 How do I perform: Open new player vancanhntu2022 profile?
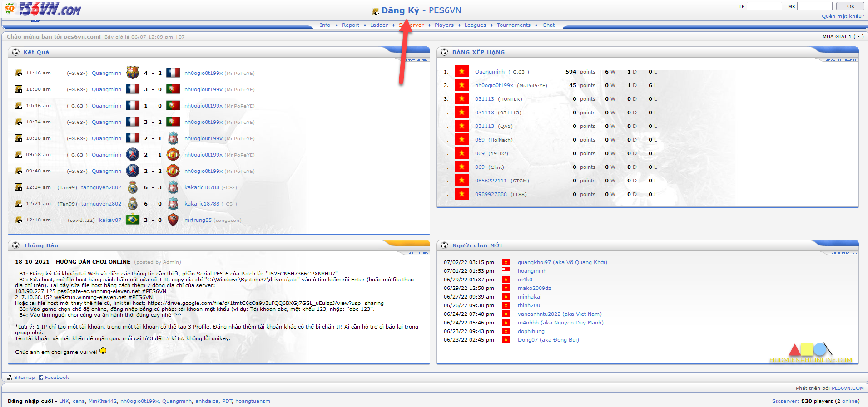pos(560,314)
